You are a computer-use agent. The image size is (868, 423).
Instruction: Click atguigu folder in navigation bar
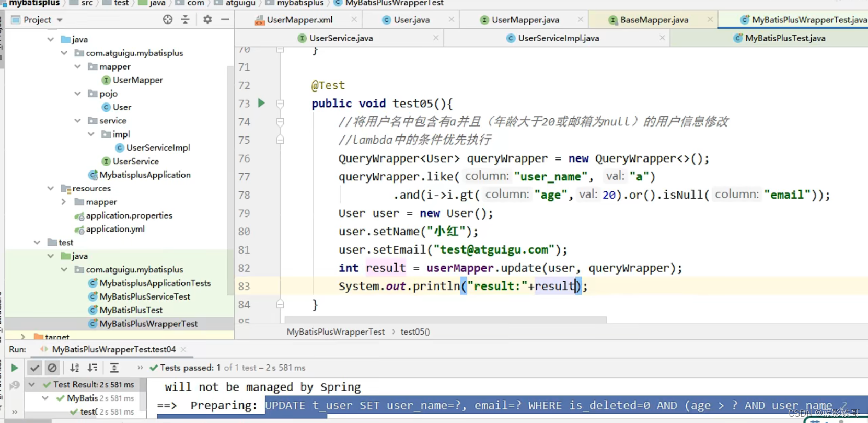(x=240, y=3)
